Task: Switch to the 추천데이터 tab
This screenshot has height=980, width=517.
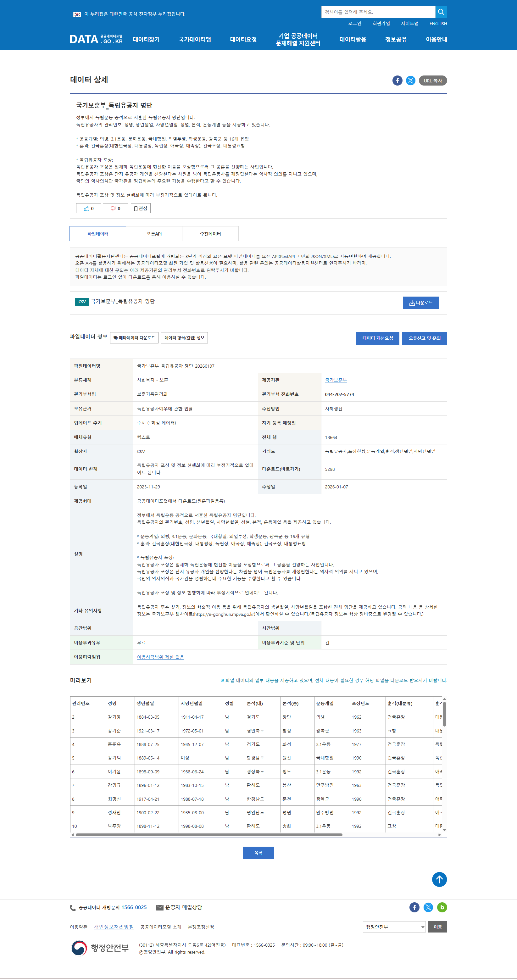Action: pyautogui.click(x=210, y=234)
